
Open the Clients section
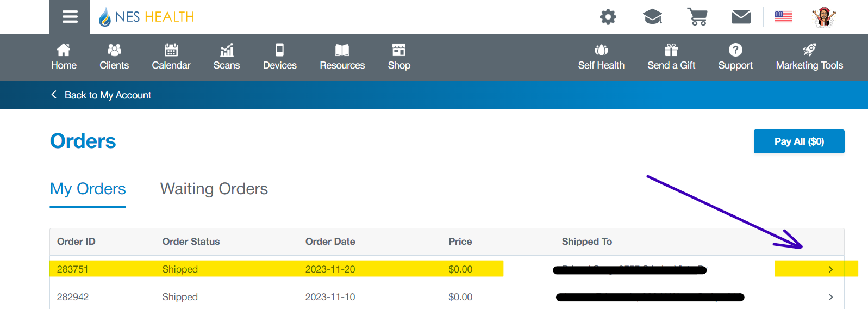pos(114,57)
